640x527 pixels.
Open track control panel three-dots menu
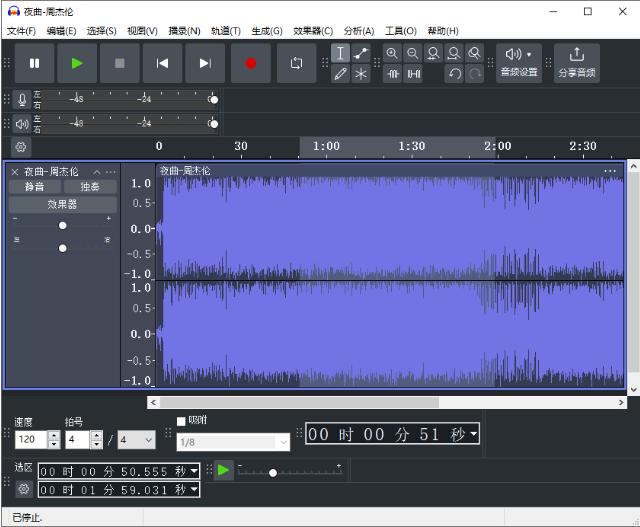point(110,172)
